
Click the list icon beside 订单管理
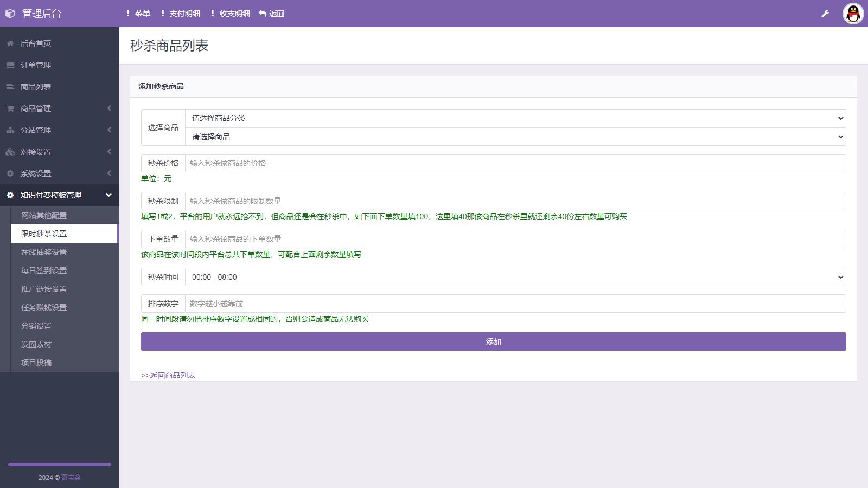pos(10,65)
